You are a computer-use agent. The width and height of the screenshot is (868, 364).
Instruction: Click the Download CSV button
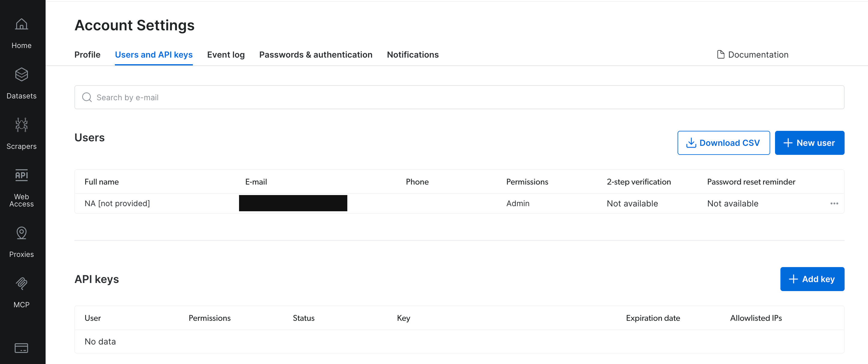[x=723, y=143]
